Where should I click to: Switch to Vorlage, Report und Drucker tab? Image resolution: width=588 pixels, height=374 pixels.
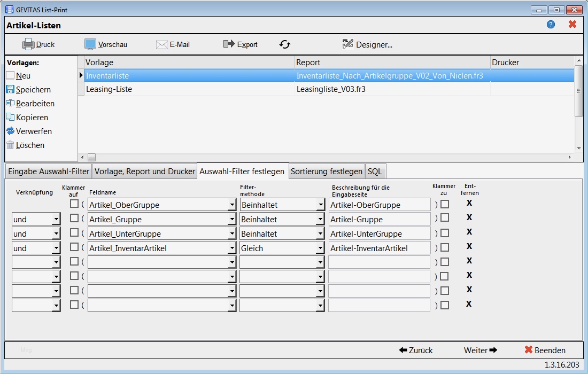point(145,172)
